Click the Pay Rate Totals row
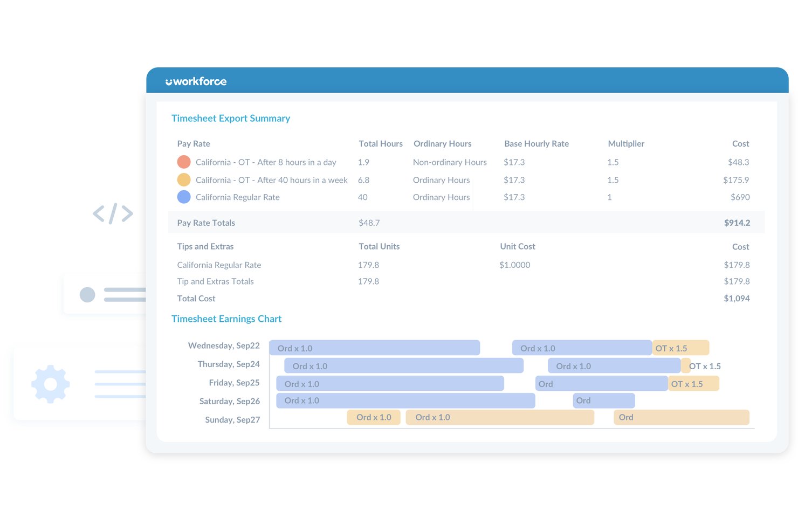This screenshot has width=798, height=532. click(x=466, y=223)
